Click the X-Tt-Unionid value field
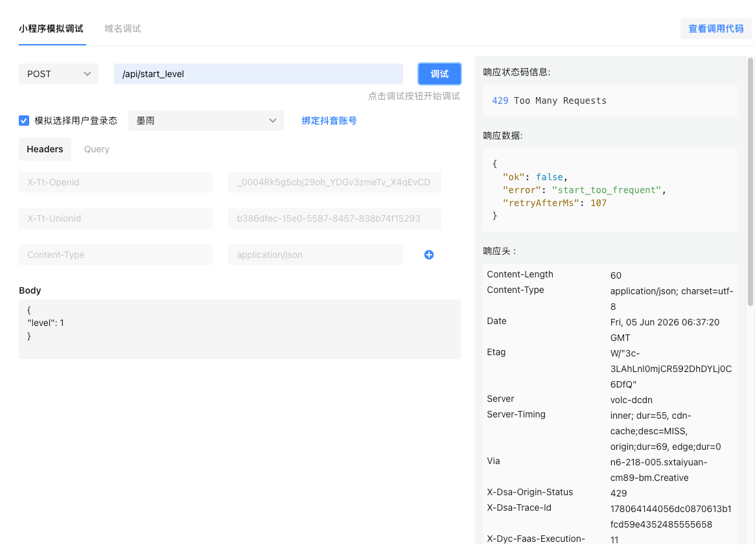This screenshot has height=560, width=755. tap(334, 218)
